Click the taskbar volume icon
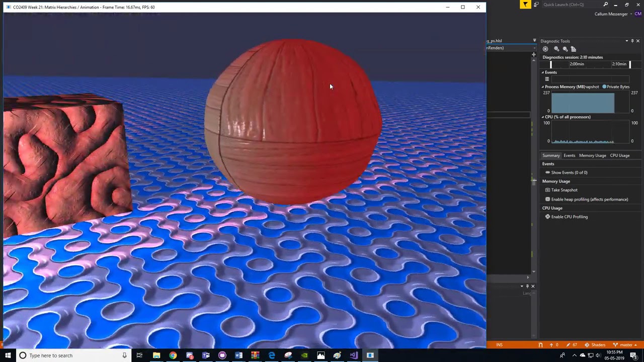The height and width of the screenshot is (362, 644). tap(598, 355)
